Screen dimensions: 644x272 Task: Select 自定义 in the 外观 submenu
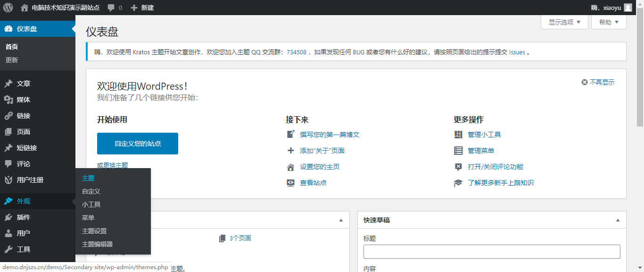coord(91,191)
